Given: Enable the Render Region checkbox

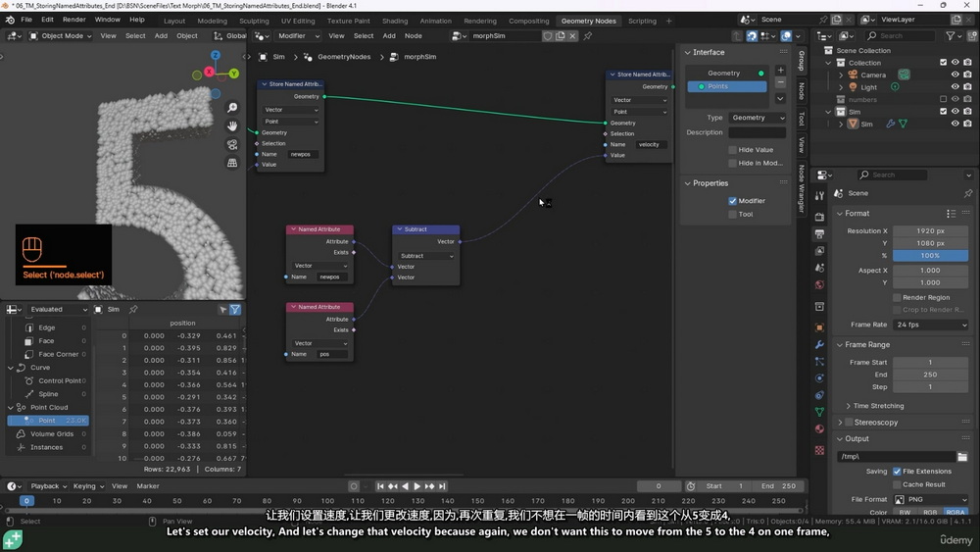Looking at the screenshot, I should pyautogui.click(x=897, y=297).
